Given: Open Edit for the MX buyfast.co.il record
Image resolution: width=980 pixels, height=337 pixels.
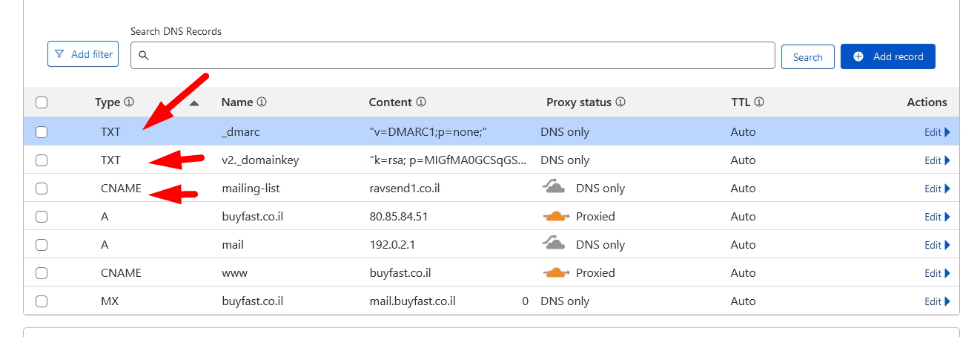Looking at the screenshot, I should [x=937, y=301].
